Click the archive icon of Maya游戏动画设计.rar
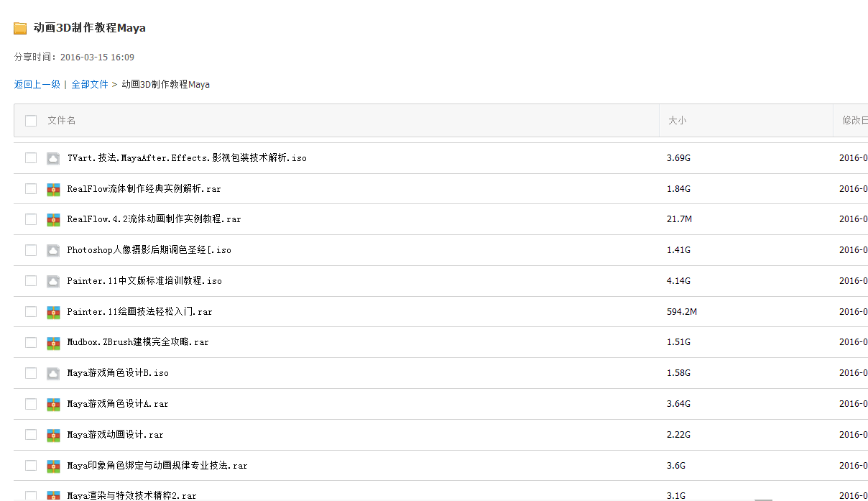This screenshot has width=868, height=501. pyautogui.click(x=53, y=435)
